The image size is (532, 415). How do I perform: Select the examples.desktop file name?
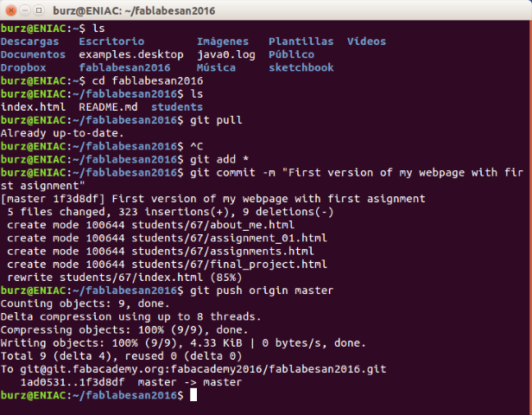point(131,54)
